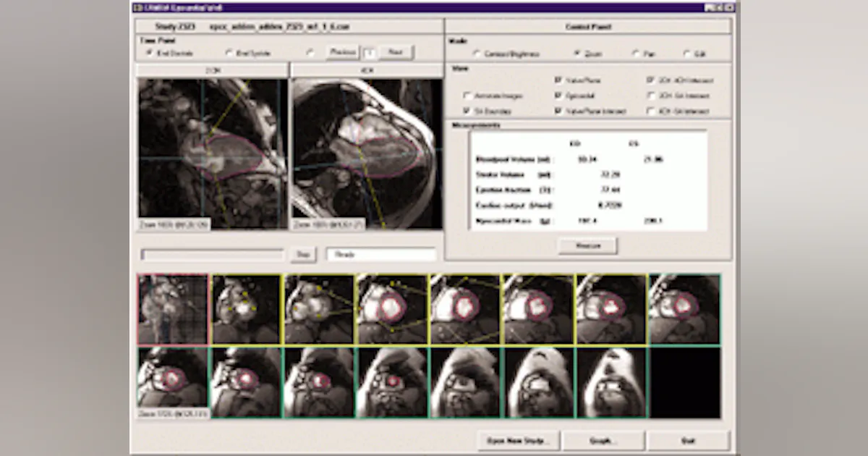The image size is (868, 456).
Task: Click the Ready status field
Action: point(381,255)
